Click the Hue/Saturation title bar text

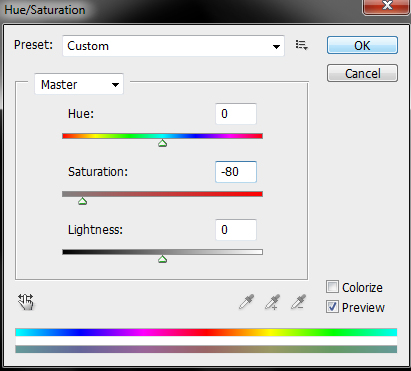[x=45, y=10]
